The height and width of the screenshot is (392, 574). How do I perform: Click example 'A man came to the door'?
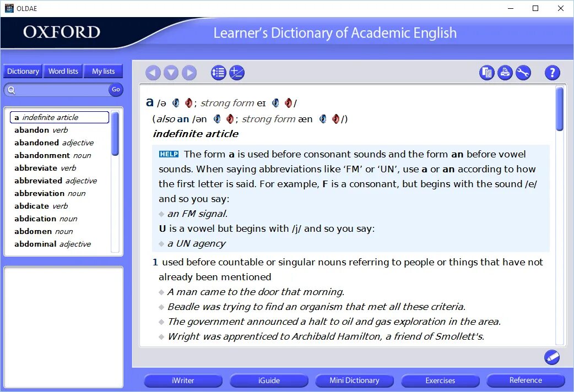click(256, 292)
